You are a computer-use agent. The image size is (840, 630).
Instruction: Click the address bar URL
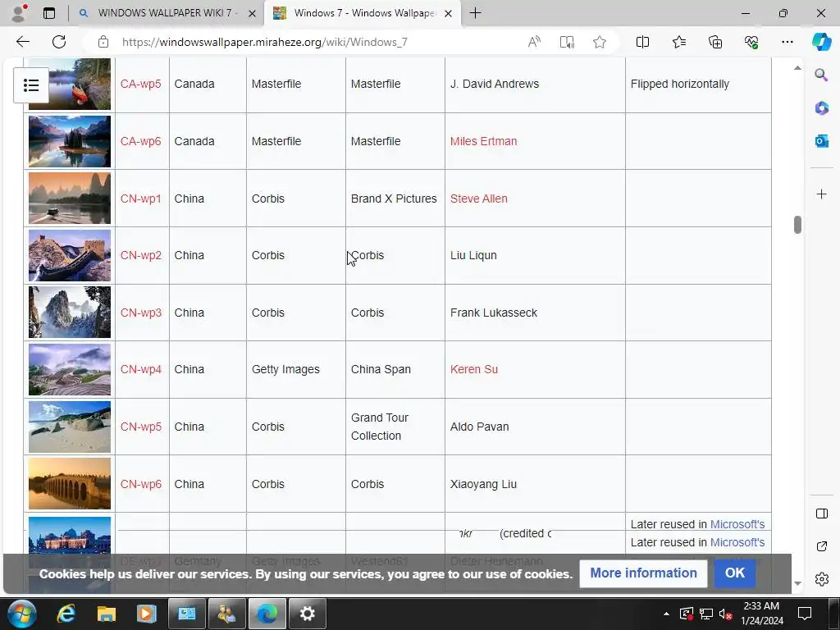tap(265, 42)
